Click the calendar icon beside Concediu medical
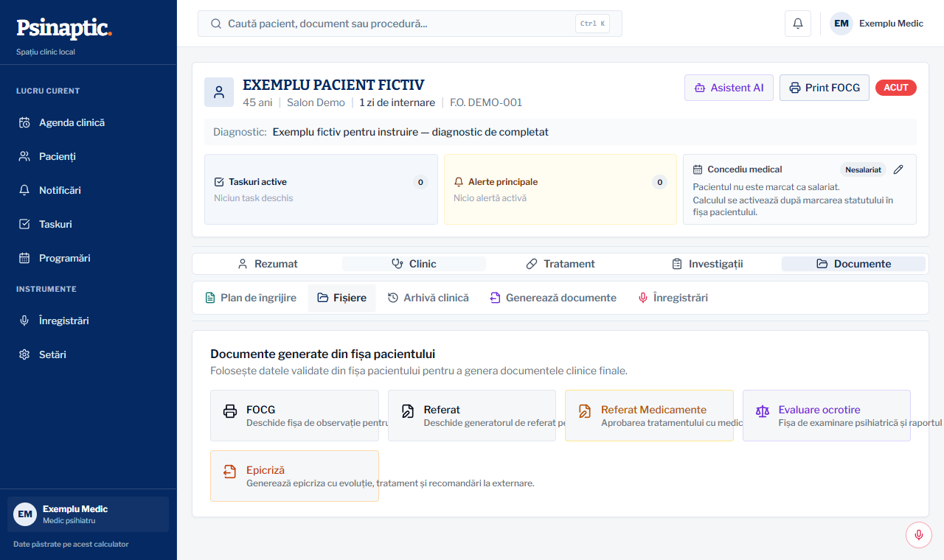Image resolution: width=944 pixels, height=560 pixels. (698, 169)
